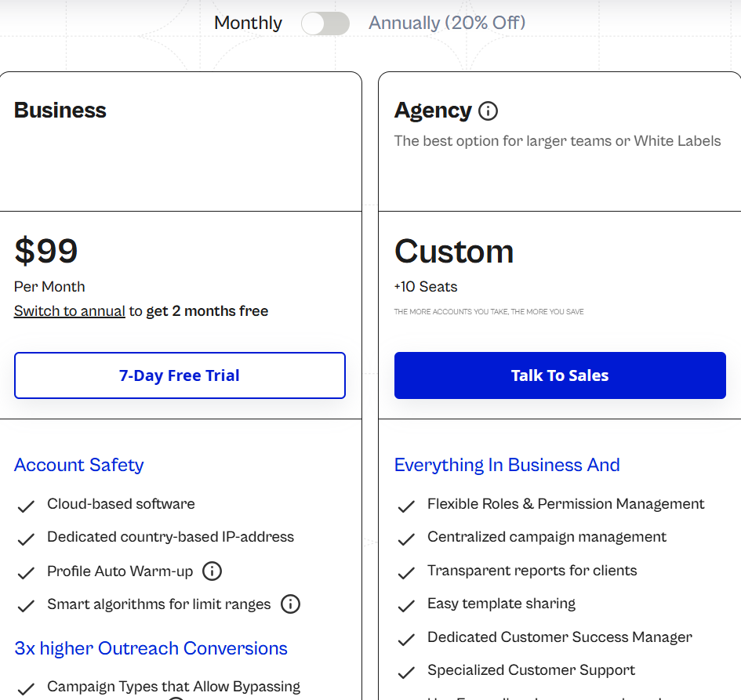
Task: Click the Account Safety section heading
Action: (x=78, y=465)
